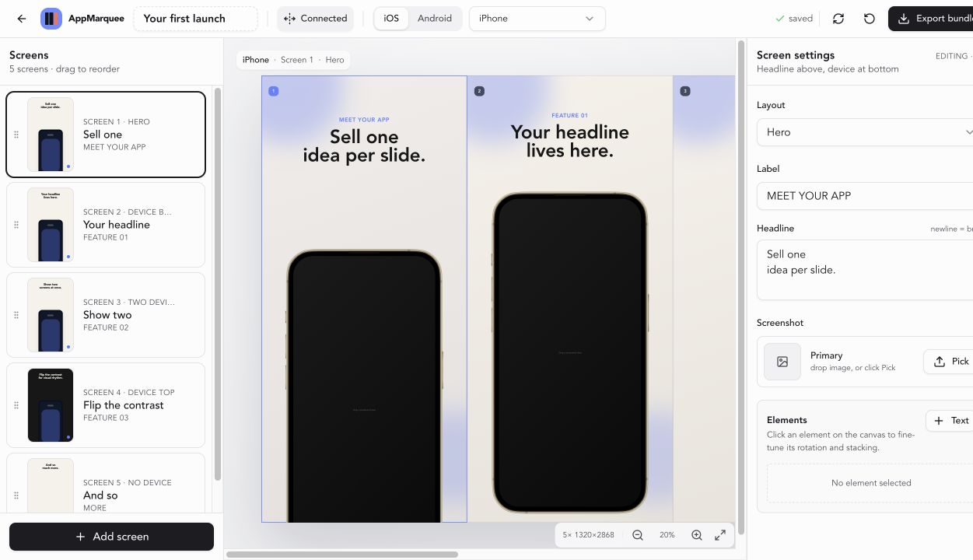Click Export bundle button
The height and width of the screenshot is (560, 973).
pos(931,19)
